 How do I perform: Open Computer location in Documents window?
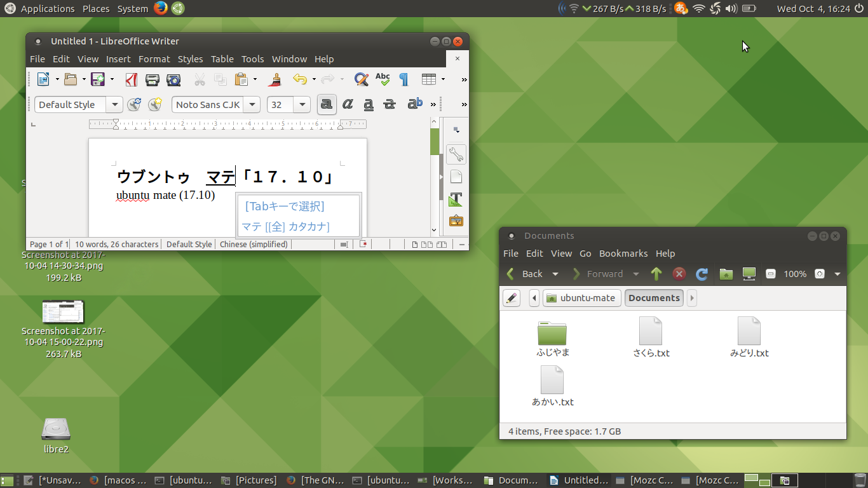point(749,274)
